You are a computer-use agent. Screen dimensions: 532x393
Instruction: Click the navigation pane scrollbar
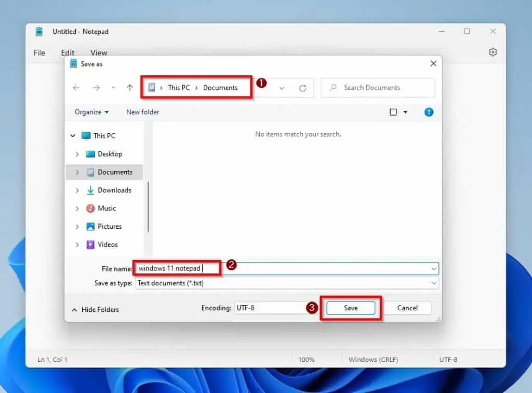[x=148, y=207]
